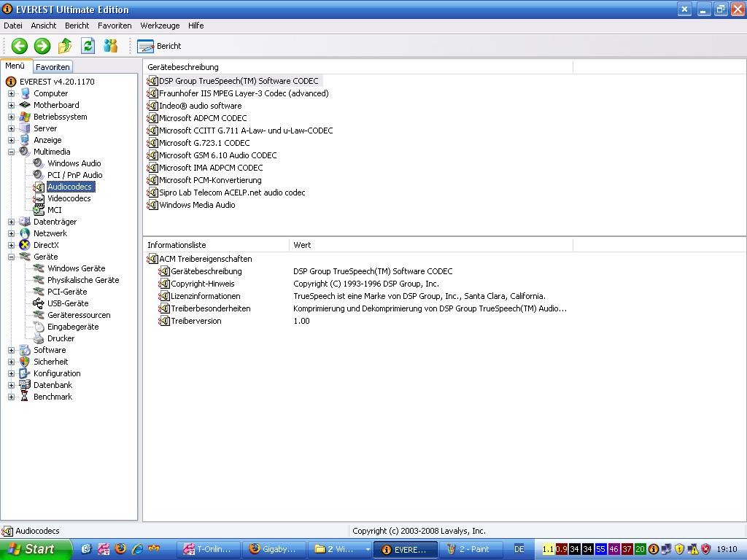
Task: Click the Gerätebeschreibung column header
Action: [x=358, y=67]
